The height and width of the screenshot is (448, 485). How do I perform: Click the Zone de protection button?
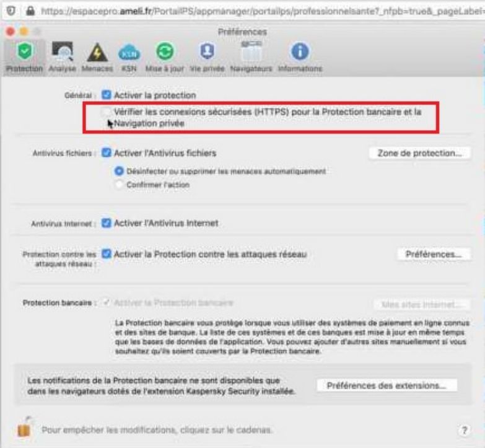coord(420,153)
